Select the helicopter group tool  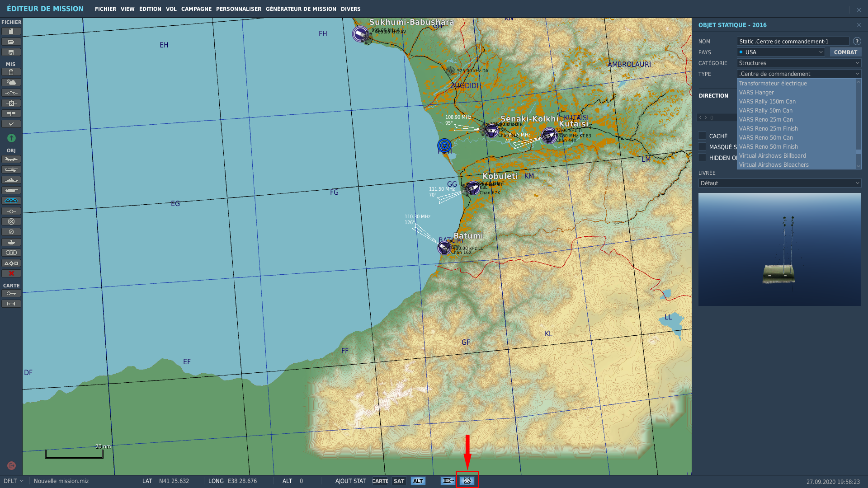pyautogui.click(x=11, y=169)
